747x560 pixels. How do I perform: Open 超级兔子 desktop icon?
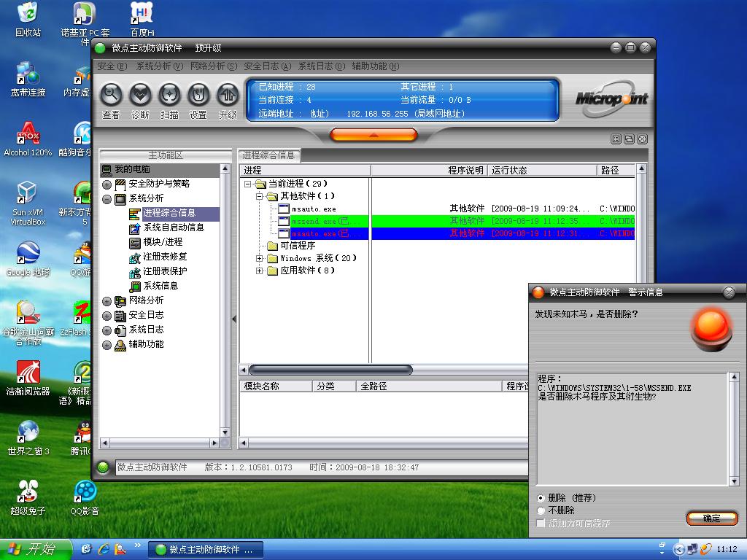[x=28, y=497]
